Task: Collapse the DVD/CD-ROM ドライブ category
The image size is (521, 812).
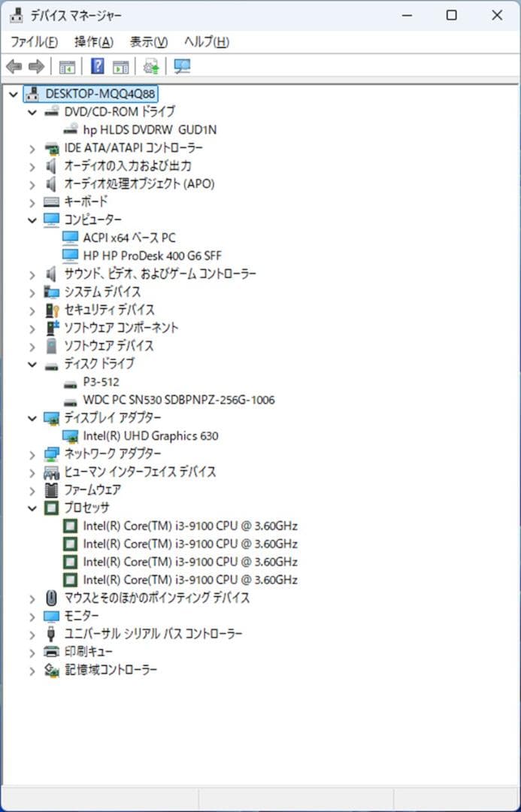Action: pyautogui.click(x=32, y=112)
